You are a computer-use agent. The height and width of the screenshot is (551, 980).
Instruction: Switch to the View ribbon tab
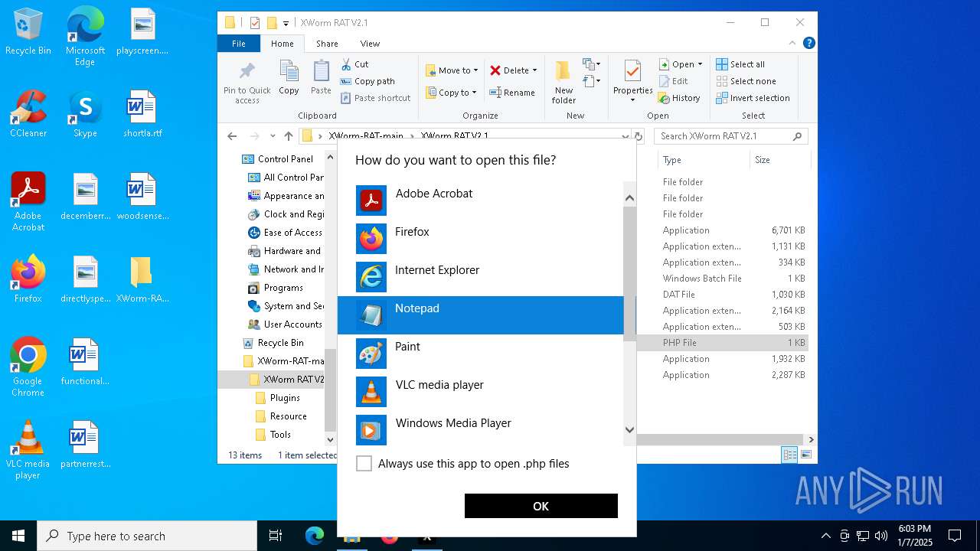370,44
